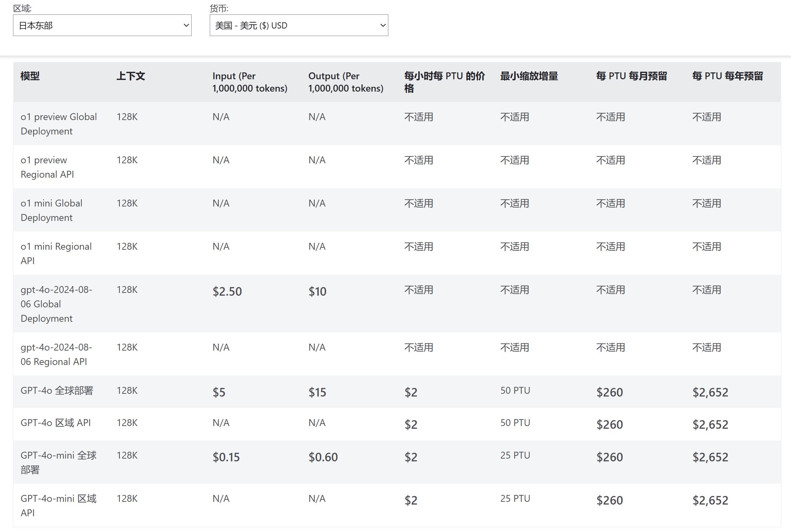Click the $2,652 yearly price in GPT-4o 全球部署 row
791x532 pixels.
click(710, 392)
